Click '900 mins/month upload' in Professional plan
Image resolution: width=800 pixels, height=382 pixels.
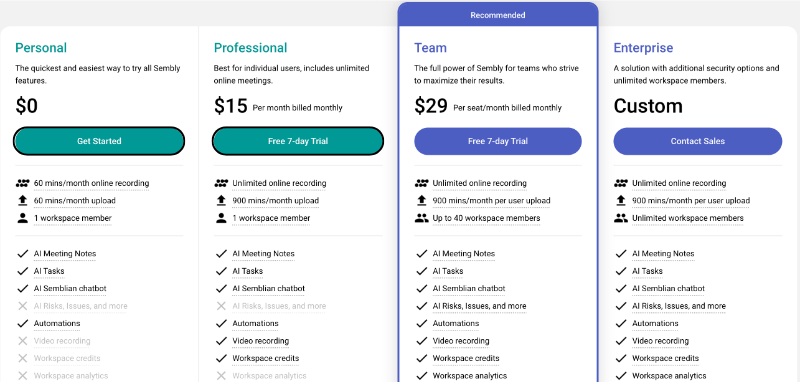(x=276, y=201)
